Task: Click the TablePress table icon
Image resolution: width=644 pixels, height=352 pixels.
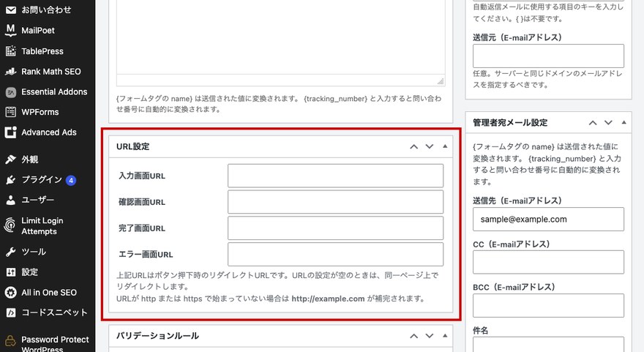Action: click(11, 51)
